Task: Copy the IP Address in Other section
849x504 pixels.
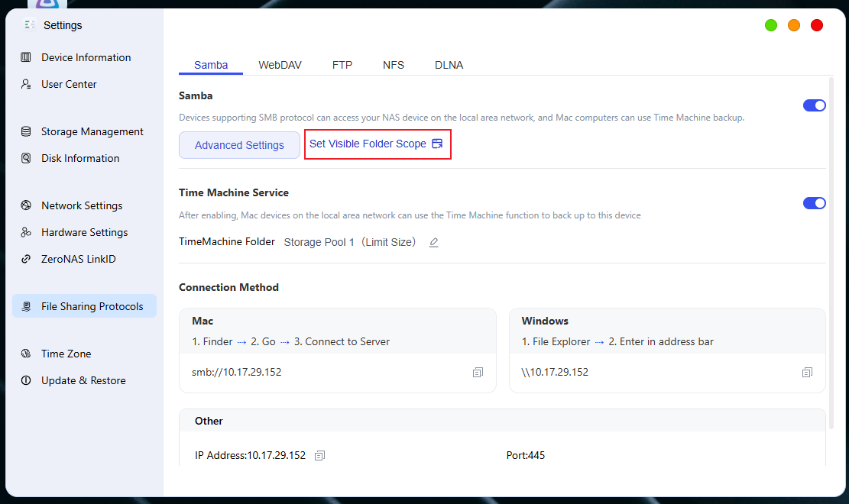Action: pyautogui.click(x=320, y=456)
